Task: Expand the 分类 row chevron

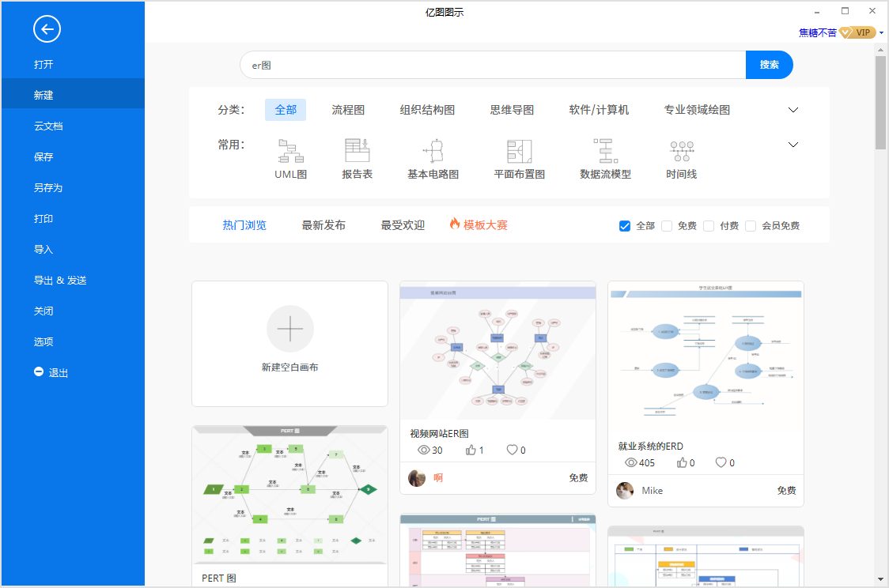Action: (x=793, y=110)
